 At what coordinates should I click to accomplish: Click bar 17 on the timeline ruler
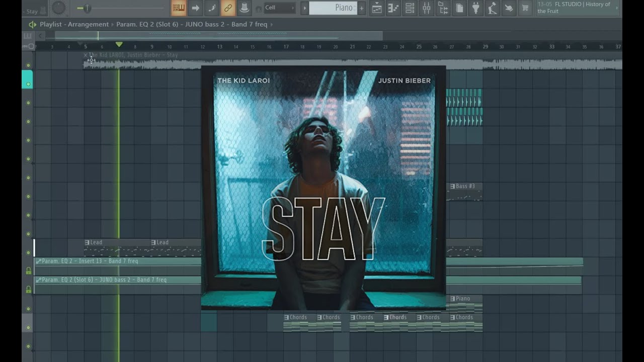coord(286,47)
